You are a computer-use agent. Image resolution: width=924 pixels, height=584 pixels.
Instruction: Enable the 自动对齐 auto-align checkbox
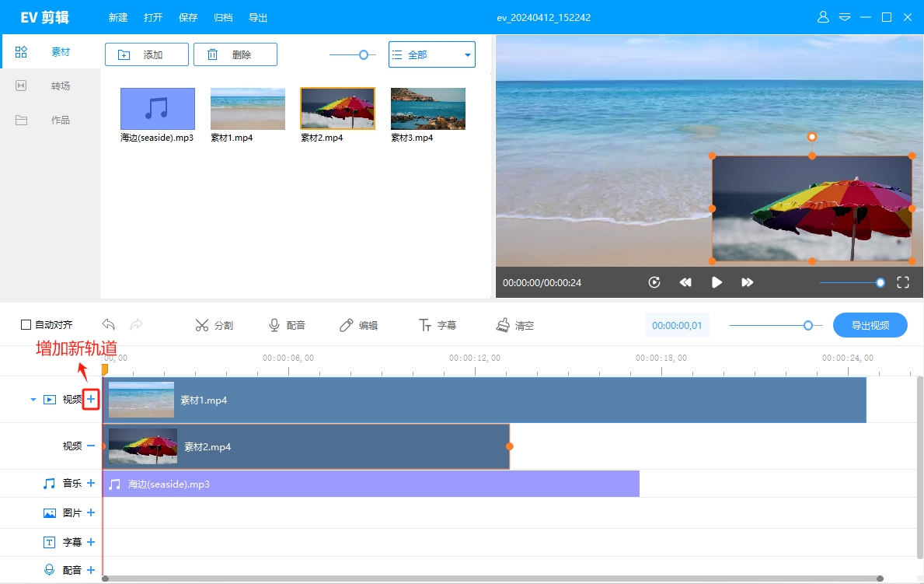tap(26, 325)
